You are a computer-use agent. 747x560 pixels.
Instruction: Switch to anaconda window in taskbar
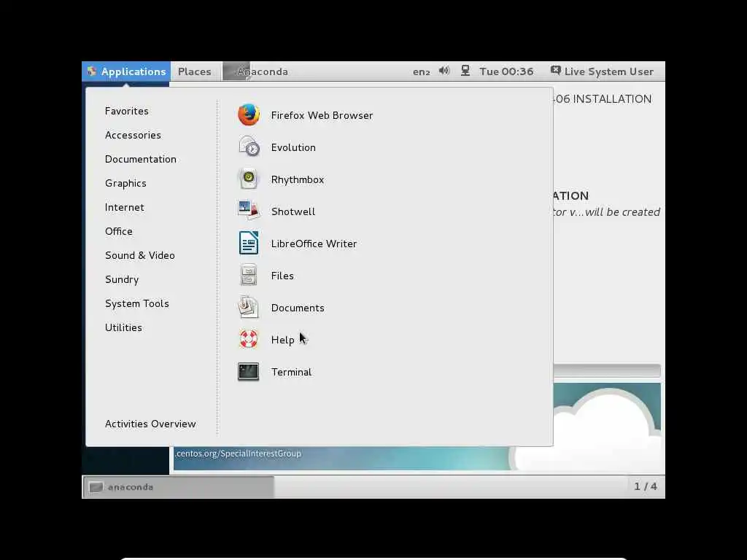[179, 486]
